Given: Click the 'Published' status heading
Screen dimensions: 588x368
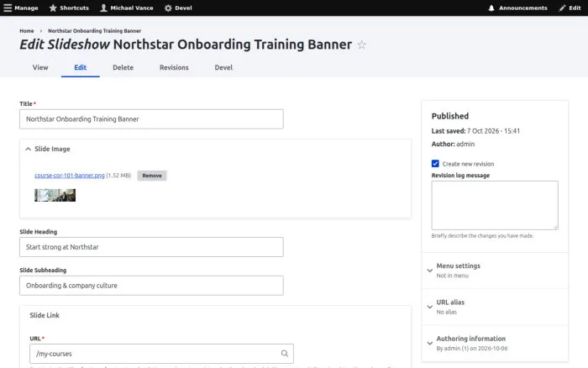Looking at the screenshot, I should pos(450,116).
